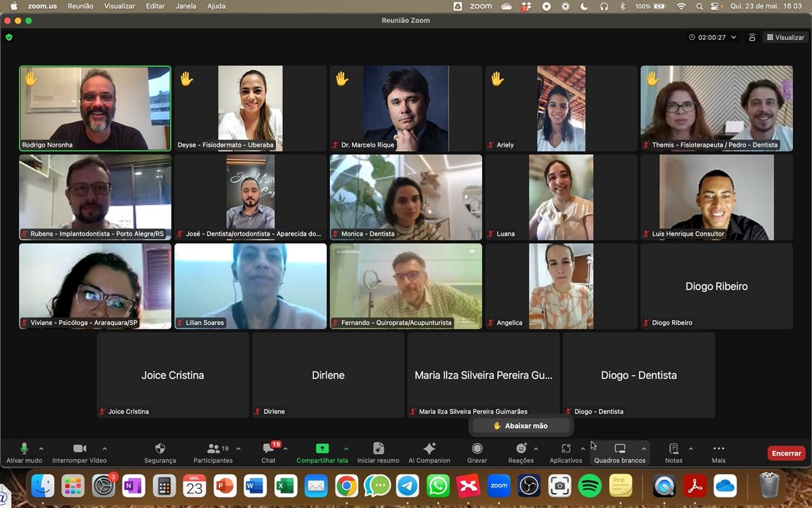This screenshot has width=812, height=508.
Task: Expand audio options arrow next to microphone
Action: 41,449
